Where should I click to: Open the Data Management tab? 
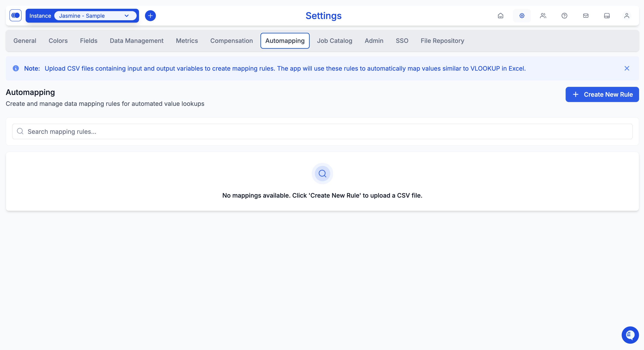click(136, 41)
